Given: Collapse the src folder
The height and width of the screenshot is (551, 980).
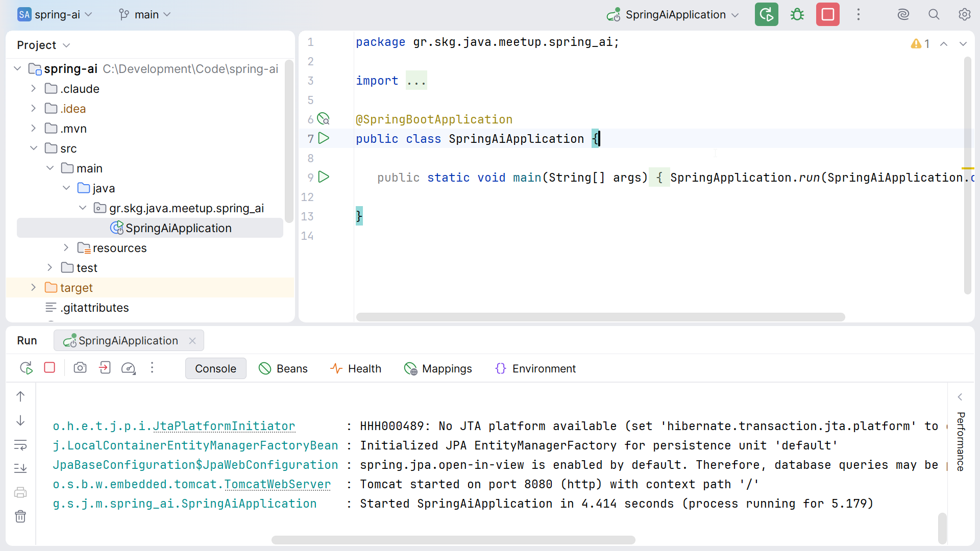Looking at the screenshot, I should pos(33,148).
